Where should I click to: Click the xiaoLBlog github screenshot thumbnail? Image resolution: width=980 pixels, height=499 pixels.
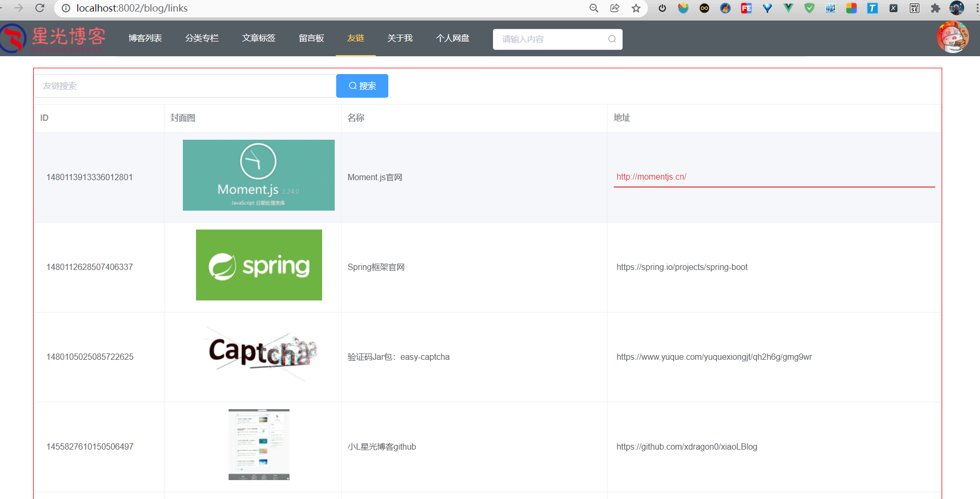click(x=259, y=444)
